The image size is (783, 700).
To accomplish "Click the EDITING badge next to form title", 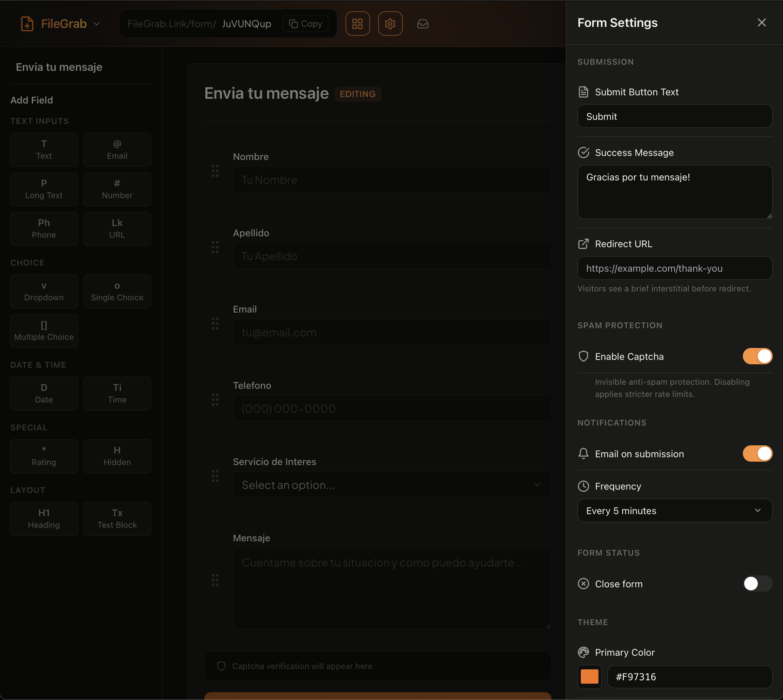I will coord(358,94).
